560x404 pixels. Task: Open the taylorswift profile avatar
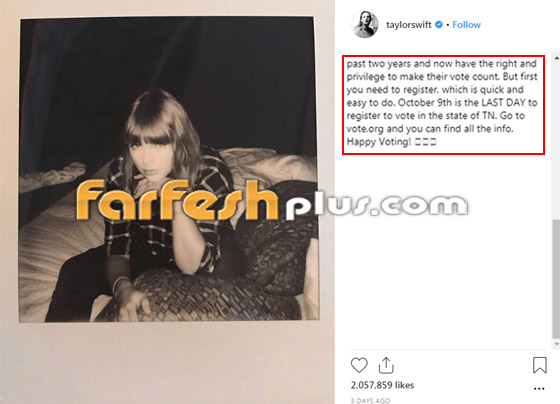365,24
